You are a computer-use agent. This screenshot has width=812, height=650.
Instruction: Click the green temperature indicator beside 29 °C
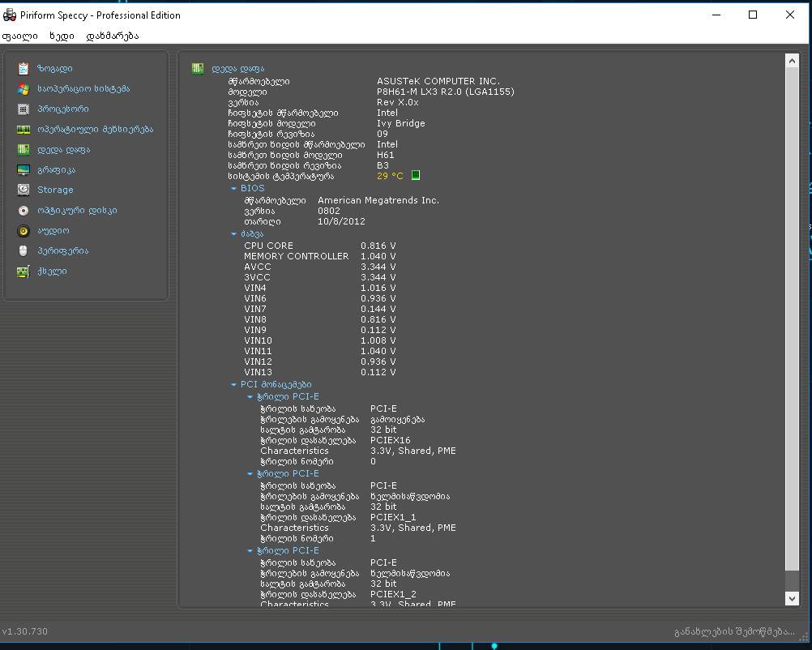point(416,175)
